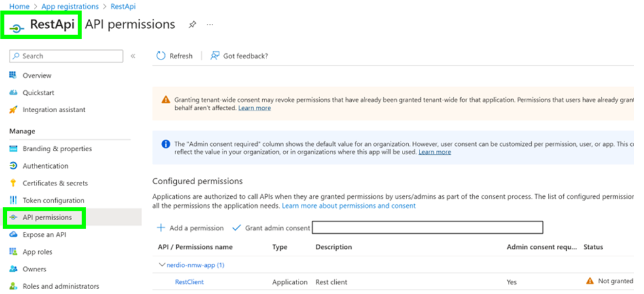Viewport: 644px width, 294px height.
Task: Open the Owners page
Action: click(34, 270)
